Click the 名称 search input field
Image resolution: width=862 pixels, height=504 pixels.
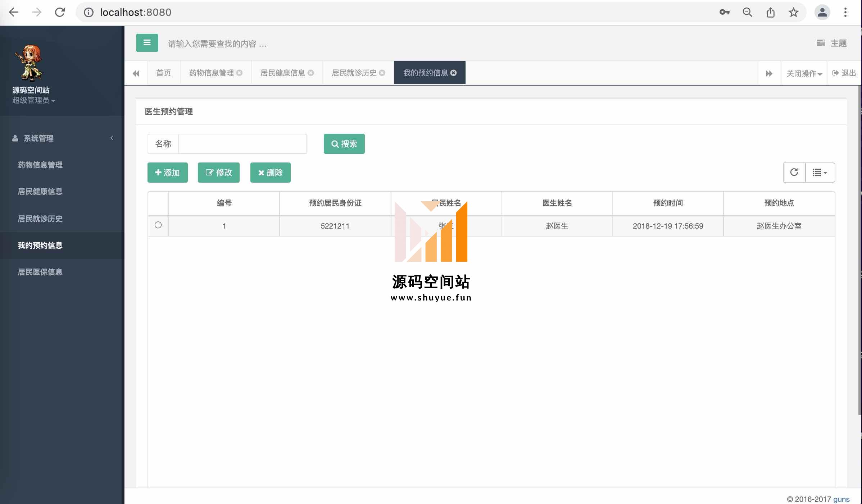click(x=242, y=144)
